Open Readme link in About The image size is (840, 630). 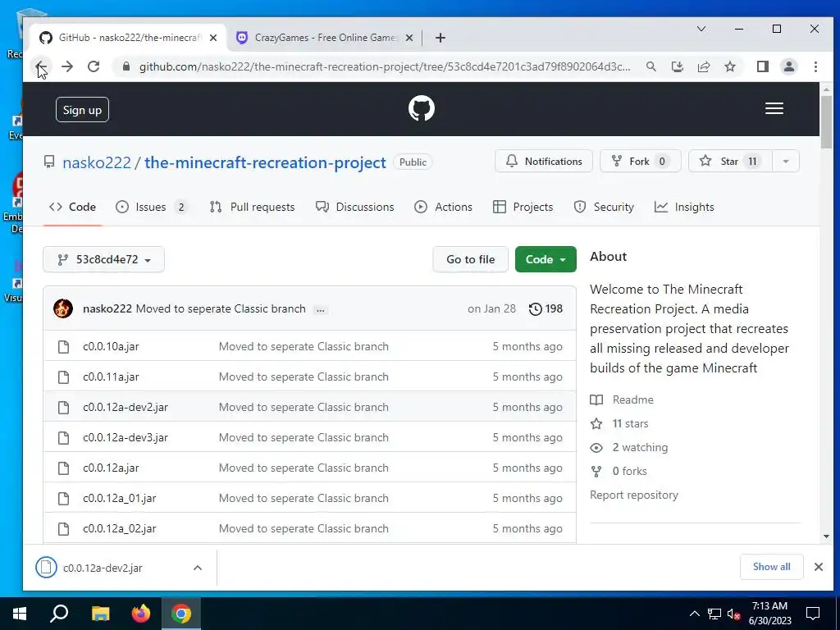(632, 399)
